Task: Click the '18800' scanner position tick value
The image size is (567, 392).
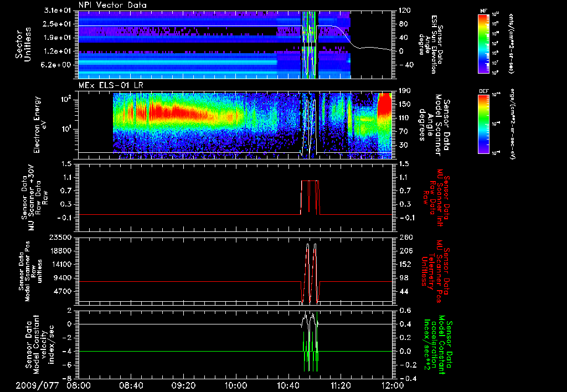Action: point(60,251)
